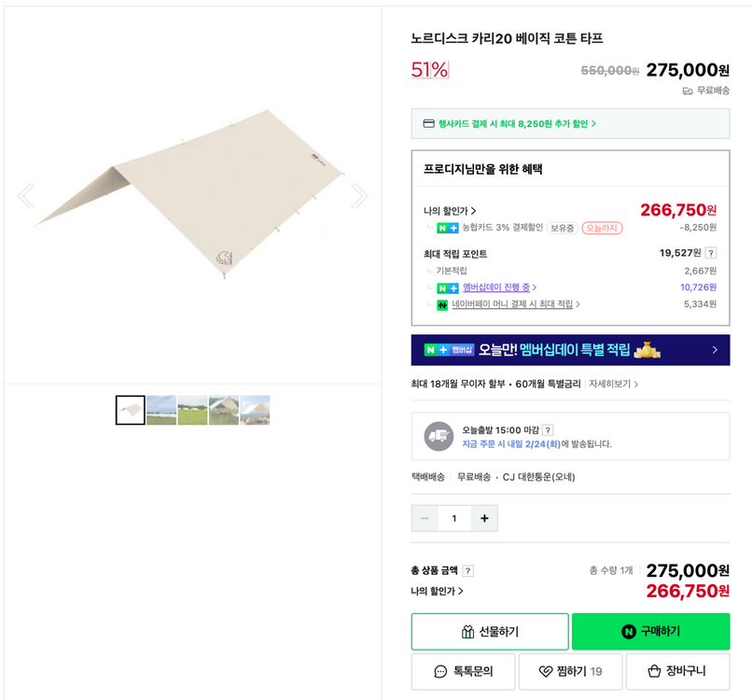This screenshot has height=700, width=752.
Task: Click the N logo inside the green 구매하기 button
Action: click(629, 631)
